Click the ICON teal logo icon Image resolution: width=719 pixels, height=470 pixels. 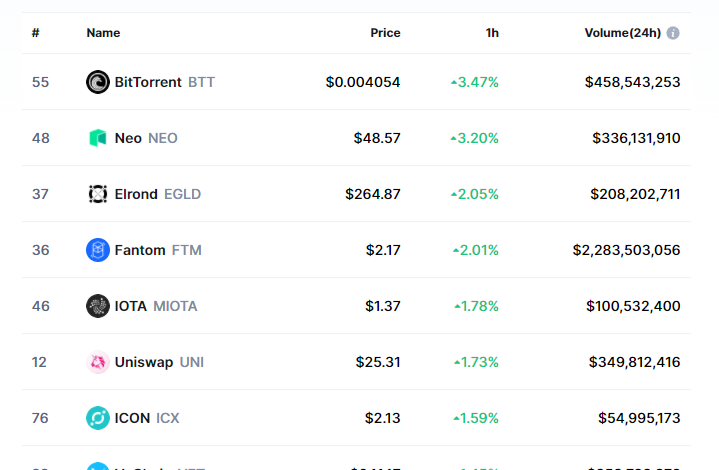[98, 418]
